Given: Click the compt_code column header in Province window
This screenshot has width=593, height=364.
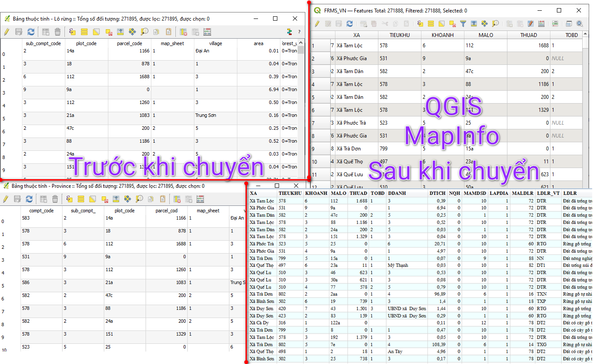Looking at the screenshot, I should (x=42, y=211).
